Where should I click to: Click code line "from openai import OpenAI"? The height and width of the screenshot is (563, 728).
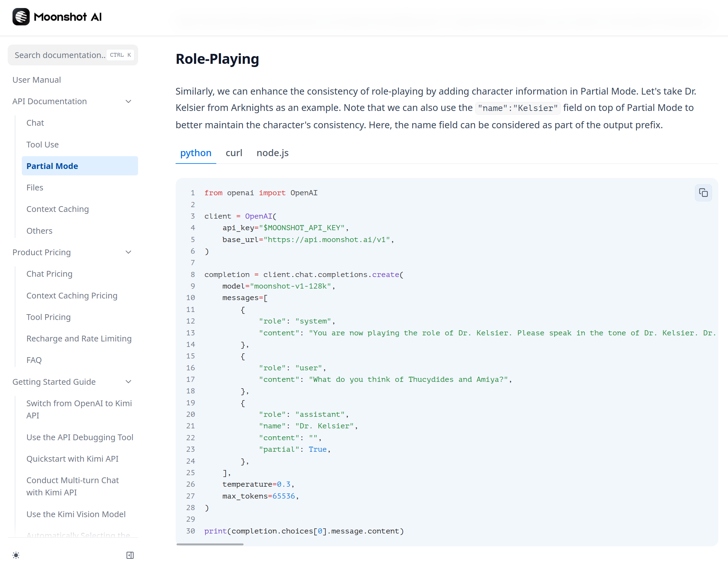261,193
